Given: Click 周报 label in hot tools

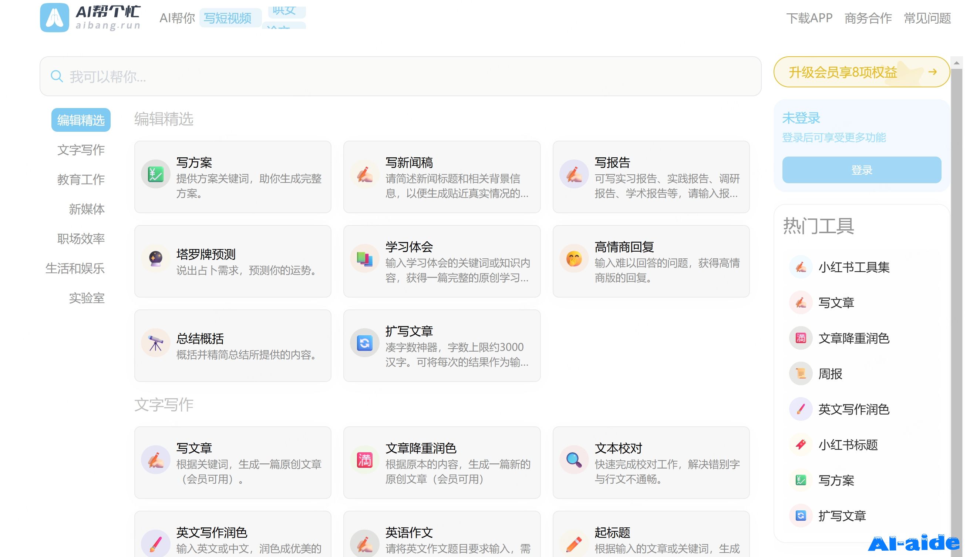Looking at the screenshot, I should 830,373.
